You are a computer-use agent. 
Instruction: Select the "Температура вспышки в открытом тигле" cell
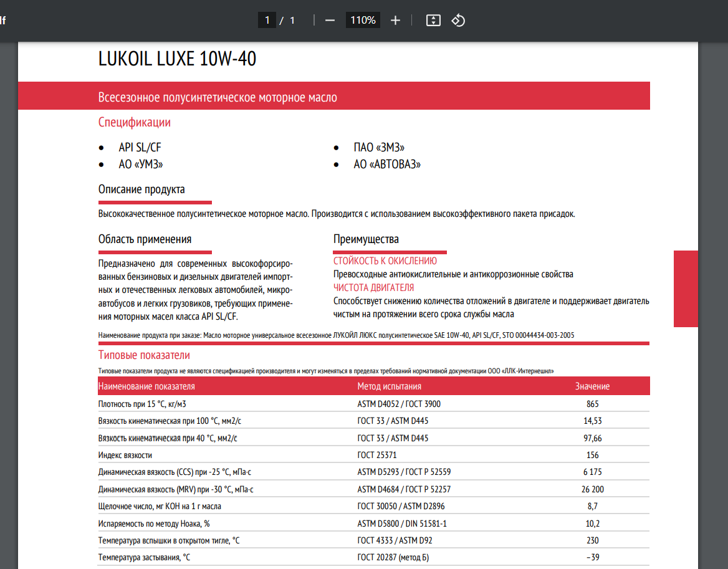point(169,541)
